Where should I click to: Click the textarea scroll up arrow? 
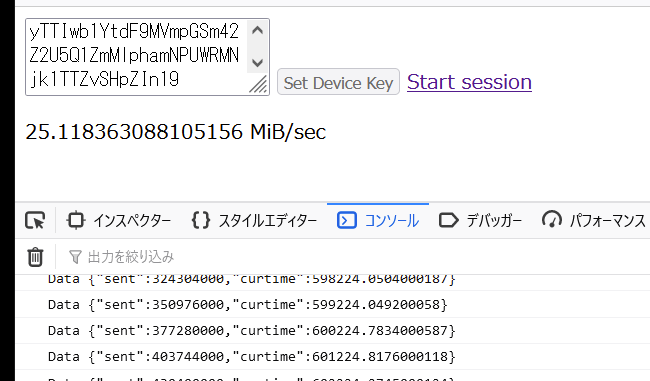257,30
